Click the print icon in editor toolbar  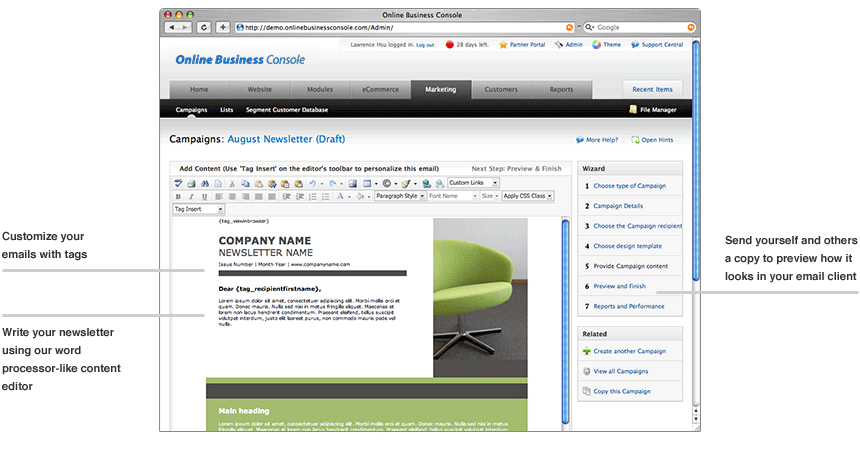(x=191, y=184)
